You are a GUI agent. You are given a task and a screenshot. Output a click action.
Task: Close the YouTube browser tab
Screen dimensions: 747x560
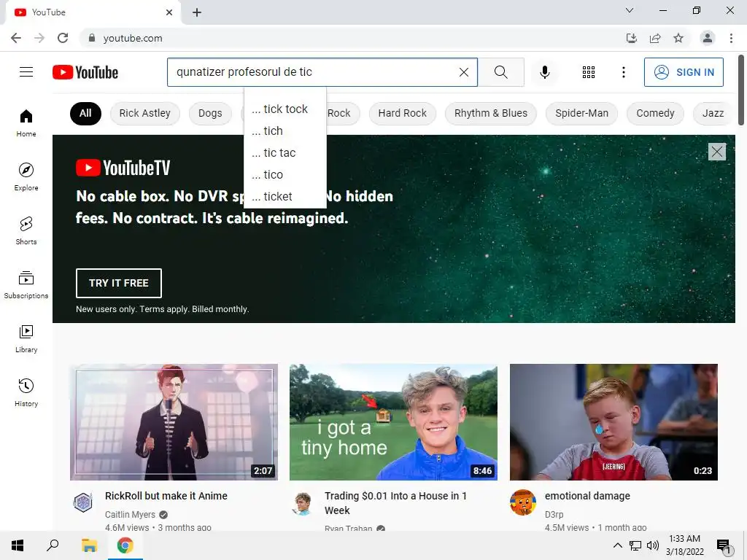[x=169, y=12]
